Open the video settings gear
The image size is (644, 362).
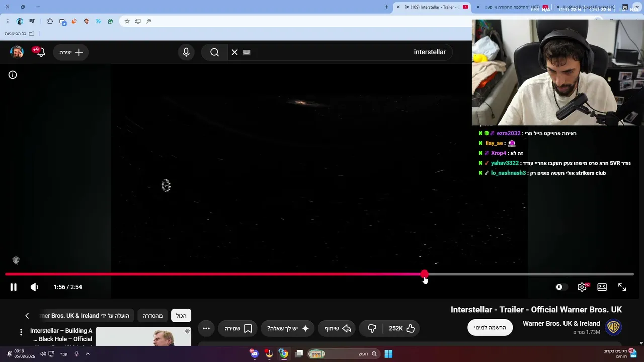click(x=582, y=287)
